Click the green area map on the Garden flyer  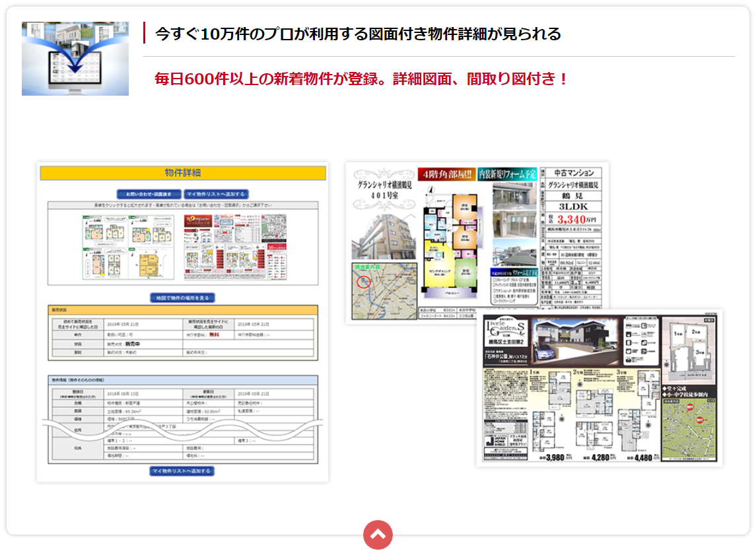(689, 428)
